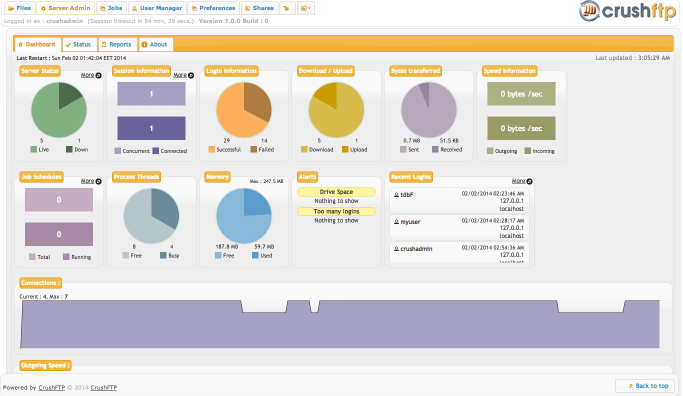Click the Running jobs count box

[59, 234]
